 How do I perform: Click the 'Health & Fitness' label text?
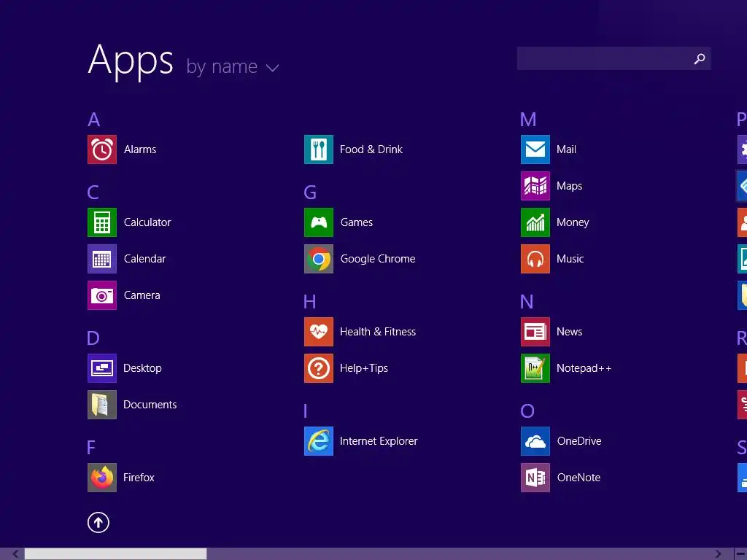tap(378, 332)
